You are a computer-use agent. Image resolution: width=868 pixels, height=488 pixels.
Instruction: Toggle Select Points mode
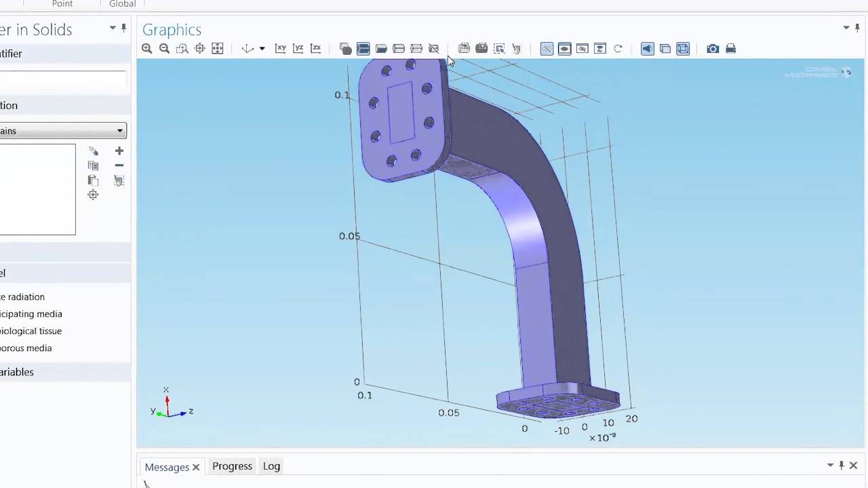(x=416, y=48)
